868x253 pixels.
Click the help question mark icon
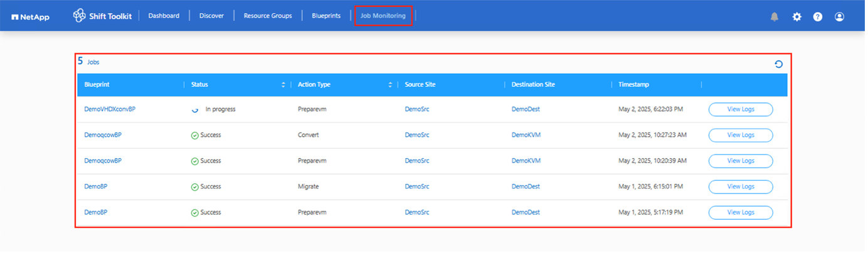click(818, 17)
